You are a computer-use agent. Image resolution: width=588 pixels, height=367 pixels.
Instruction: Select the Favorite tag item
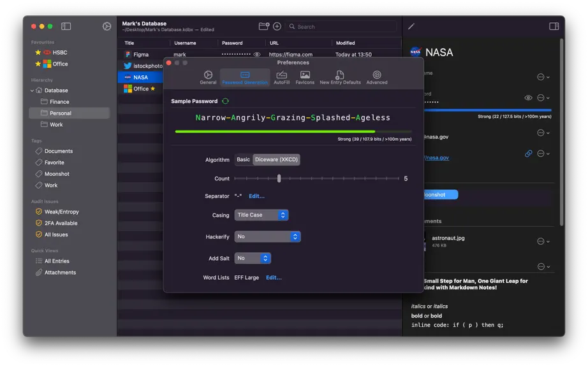point(54,163)
